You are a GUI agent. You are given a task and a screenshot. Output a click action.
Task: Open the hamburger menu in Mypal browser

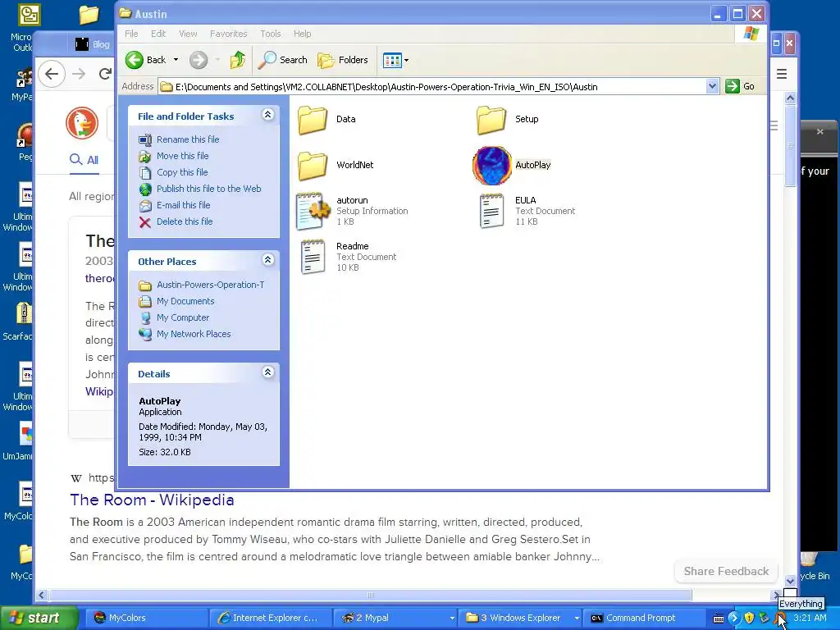[782, 74]
